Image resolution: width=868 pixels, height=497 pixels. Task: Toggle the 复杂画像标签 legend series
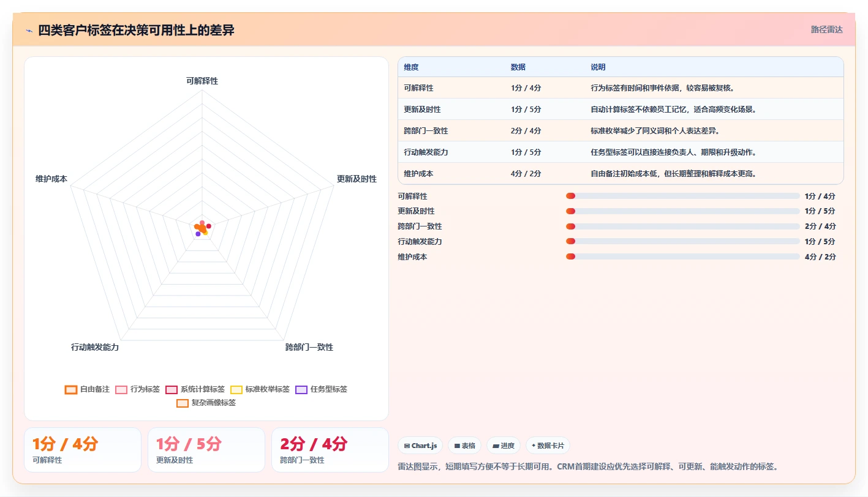pyautogui.click(x=206, y=403)
